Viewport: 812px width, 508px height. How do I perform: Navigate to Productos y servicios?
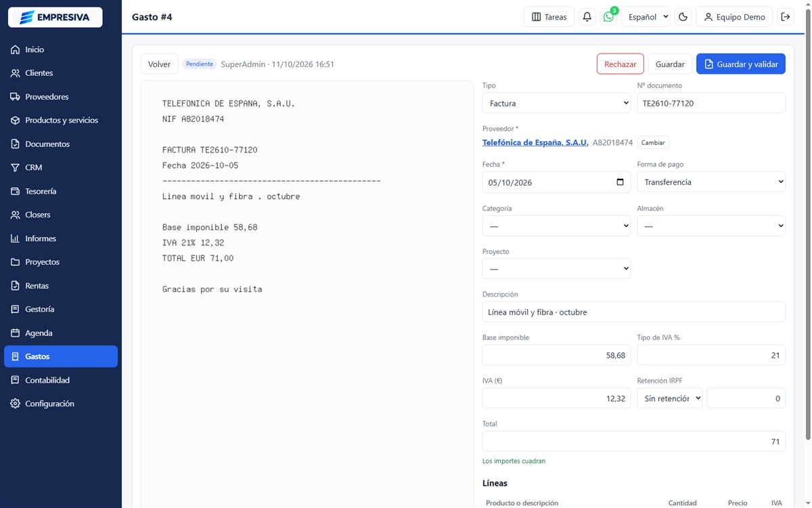point(61,121)
